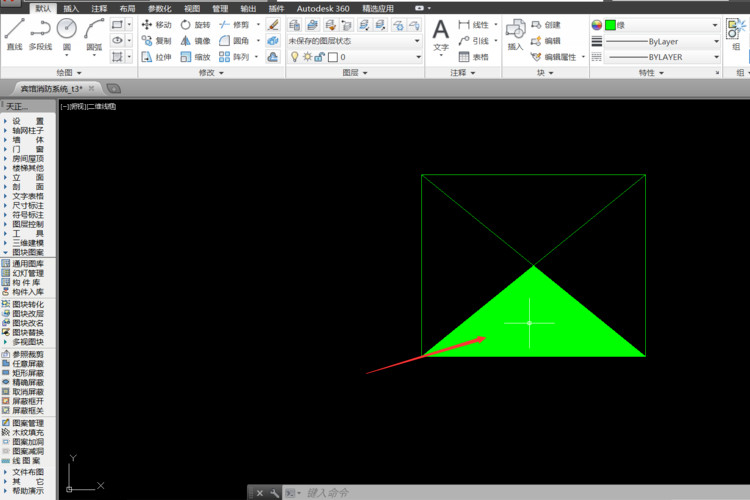Screen dimensions: 750x500
Task: Expand the 文件布图 menu entry
Action: (24, 472)
